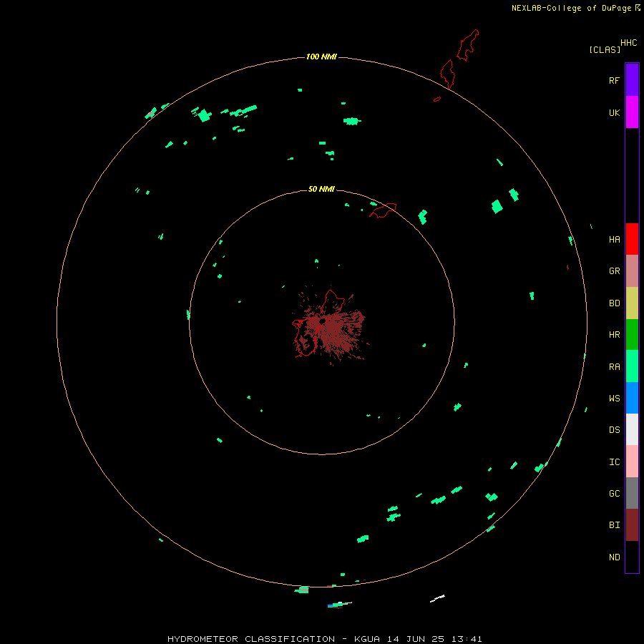Click the DS legend label
This screenshot has width=644, height=644.
pos(614,430)
